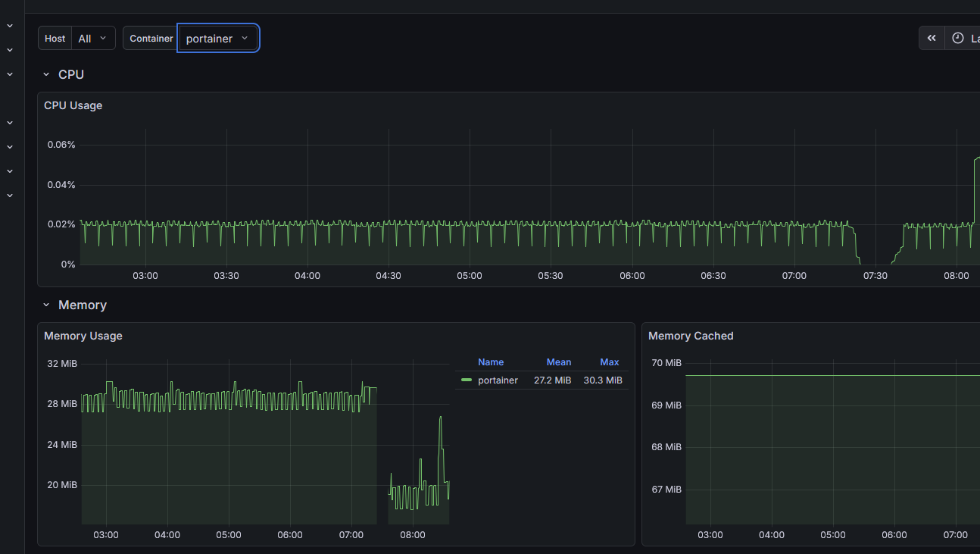Click the Host variable label

click(55, 38)
